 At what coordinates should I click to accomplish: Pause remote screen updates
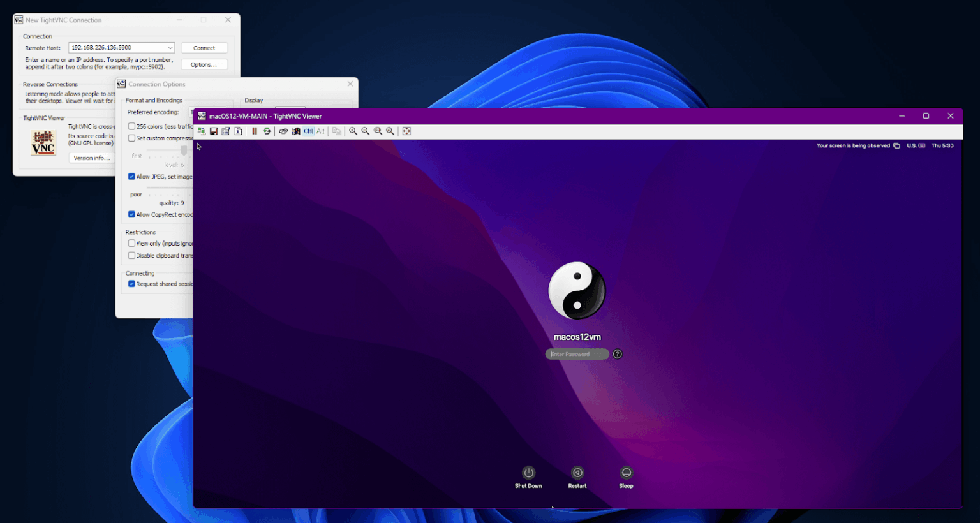(x=255, y=131)
